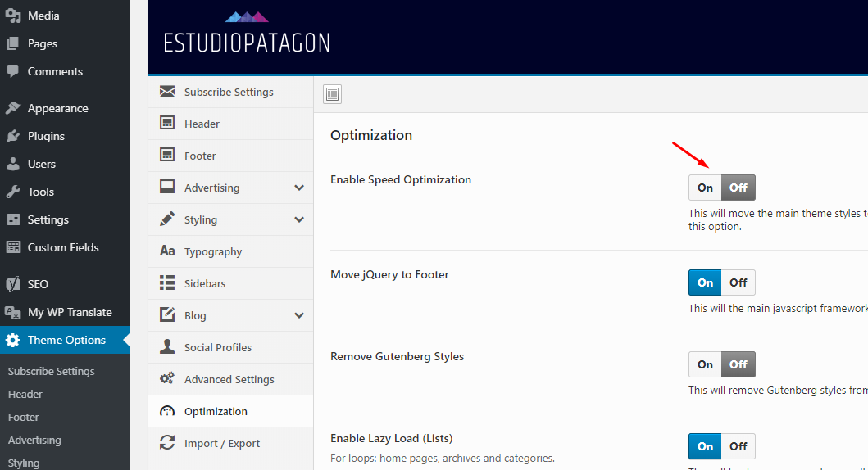Screen dimensions: 868x470
Task: Click the My WP Translate icon
Action: 13,312
